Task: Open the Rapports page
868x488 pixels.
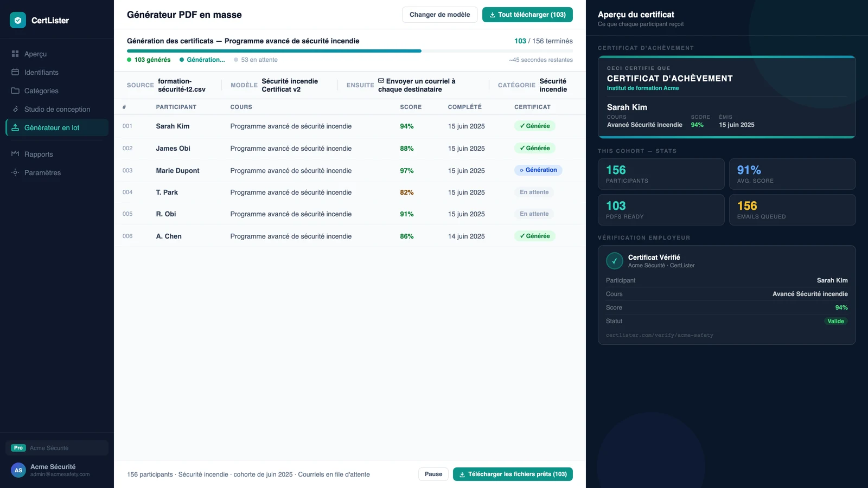Action: pos(57,154)
